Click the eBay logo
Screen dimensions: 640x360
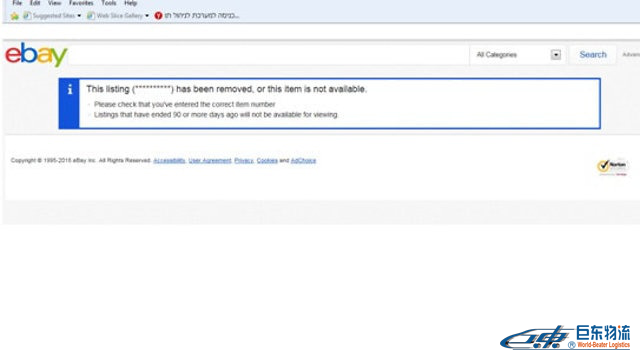(36, 54)
